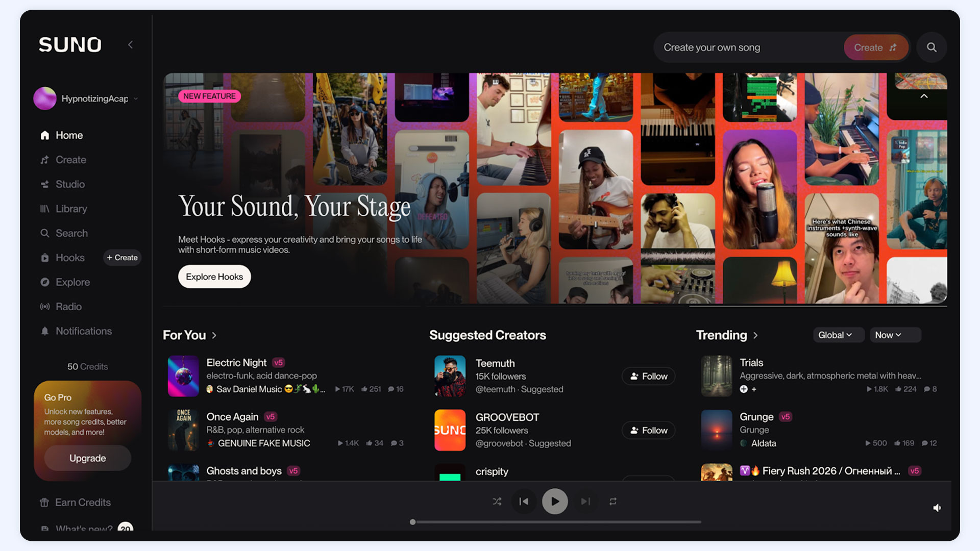
Task: Click the Upgrade button in Go Pro card
Action: [87, 458]
